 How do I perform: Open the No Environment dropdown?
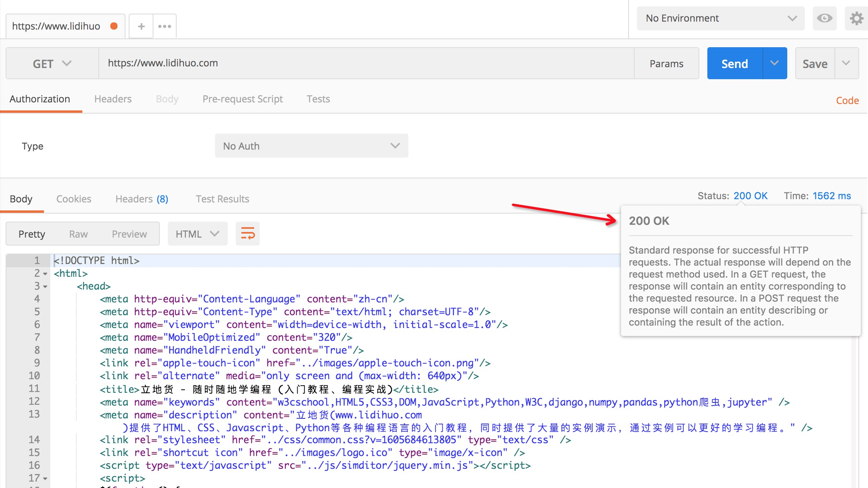click(x=721, y=18)
